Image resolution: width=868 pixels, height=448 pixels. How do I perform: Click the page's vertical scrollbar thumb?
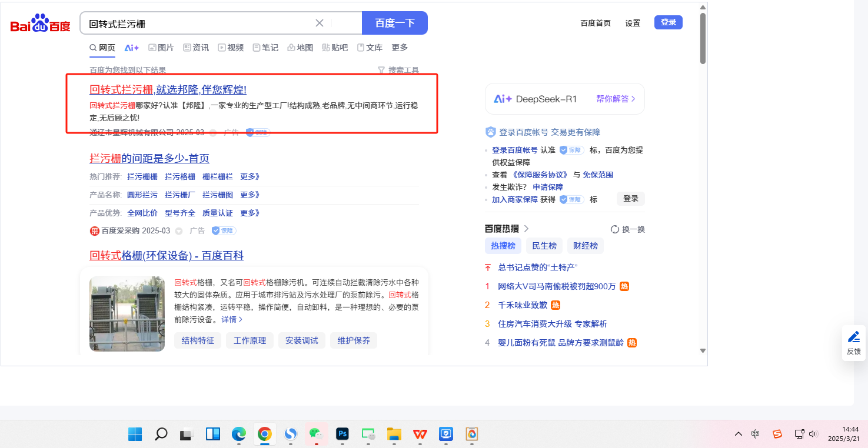pyautogui.click(x=703, y=38)
